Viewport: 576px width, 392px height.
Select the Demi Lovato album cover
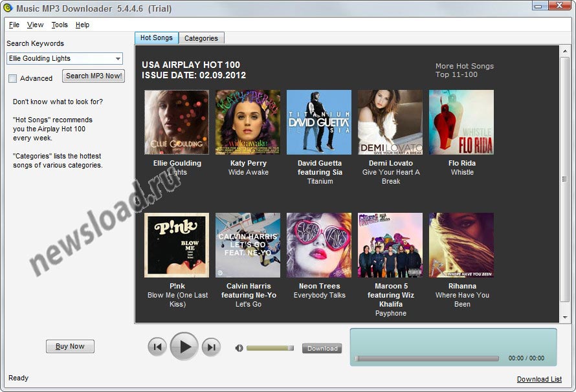click(390, 122)
